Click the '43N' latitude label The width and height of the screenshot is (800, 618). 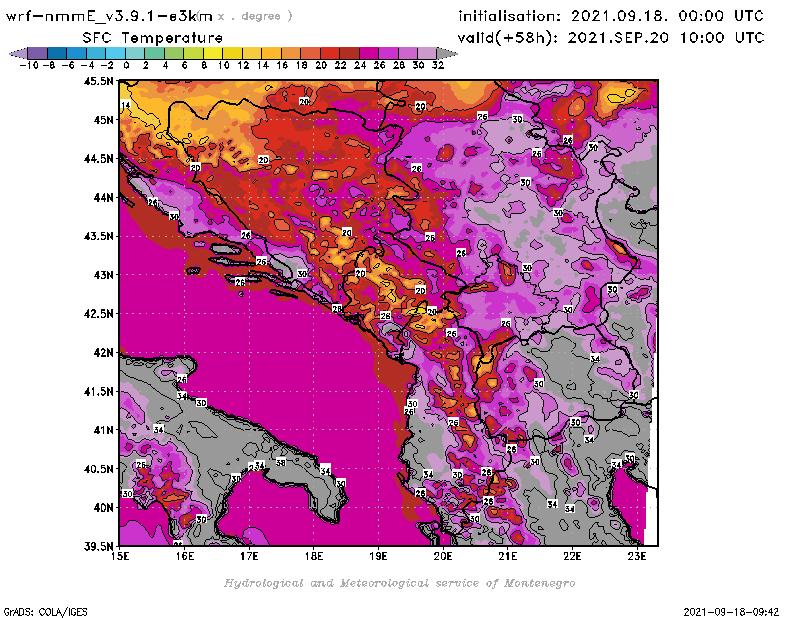coord(103,275)
